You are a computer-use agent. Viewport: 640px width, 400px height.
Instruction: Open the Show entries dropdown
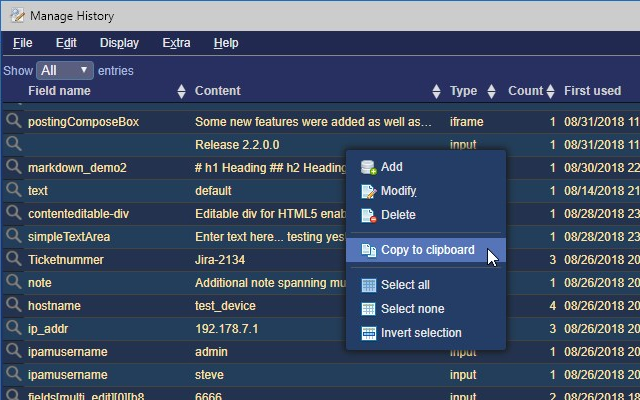tap(65, 71)
